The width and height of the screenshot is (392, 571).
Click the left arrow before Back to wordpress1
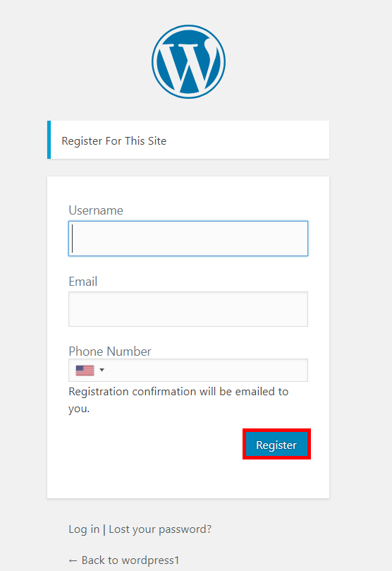pos(73,560)
